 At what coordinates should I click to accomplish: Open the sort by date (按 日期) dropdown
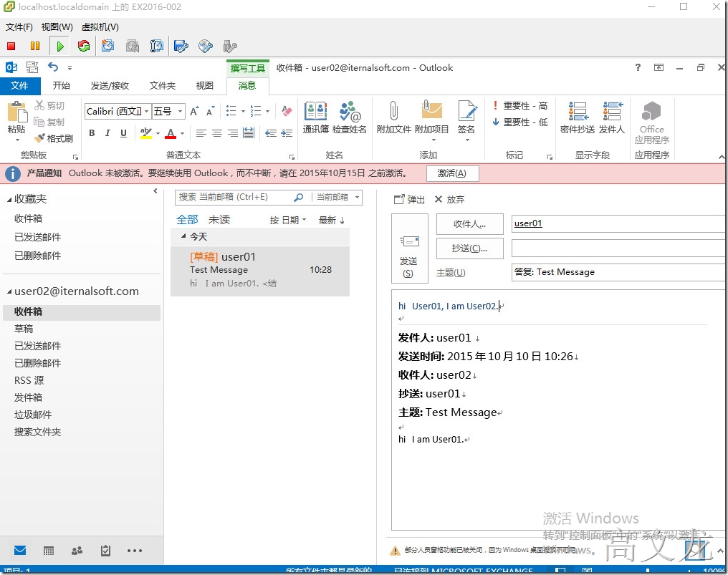(288, 221)
